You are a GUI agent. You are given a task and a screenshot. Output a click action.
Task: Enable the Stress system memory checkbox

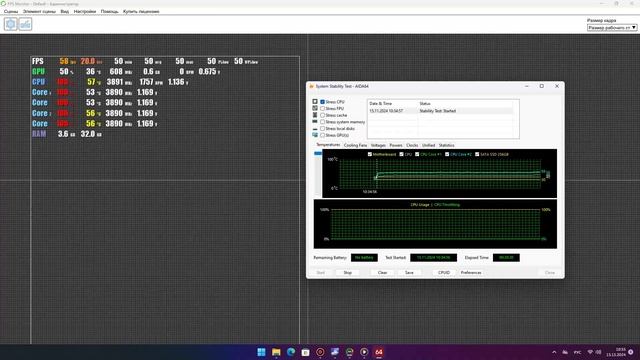[322, 122]
